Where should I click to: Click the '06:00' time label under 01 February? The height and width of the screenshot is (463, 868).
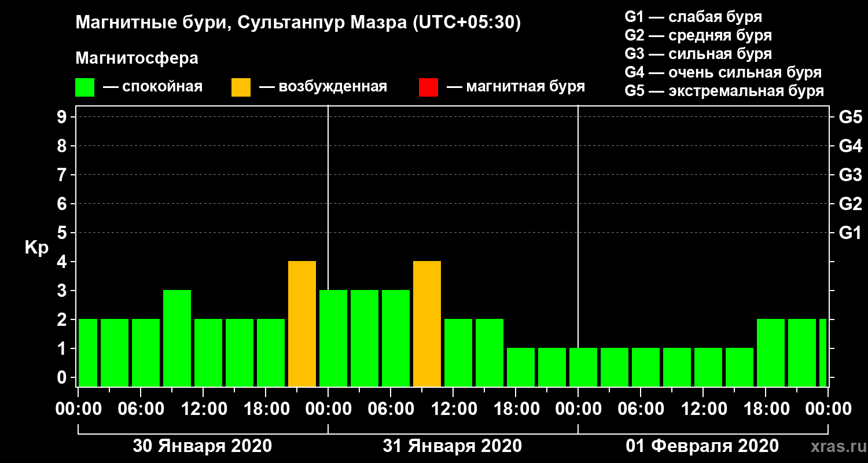point(641,409)
